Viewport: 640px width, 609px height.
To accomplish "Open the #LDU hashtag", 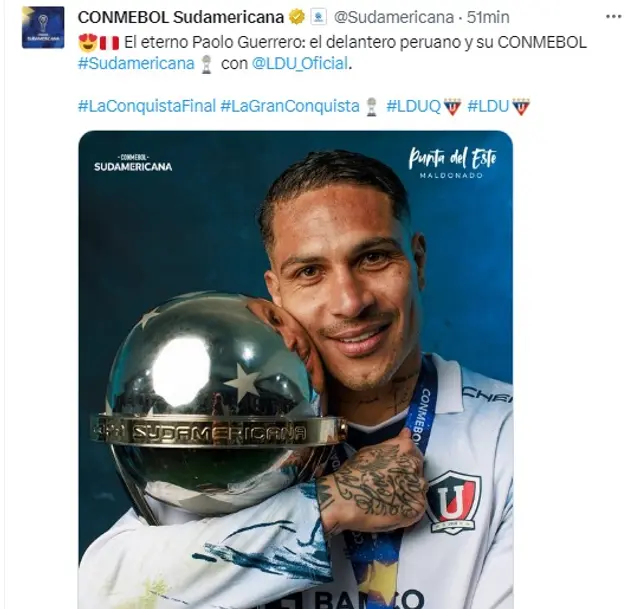I will click(x=488, y=107).
